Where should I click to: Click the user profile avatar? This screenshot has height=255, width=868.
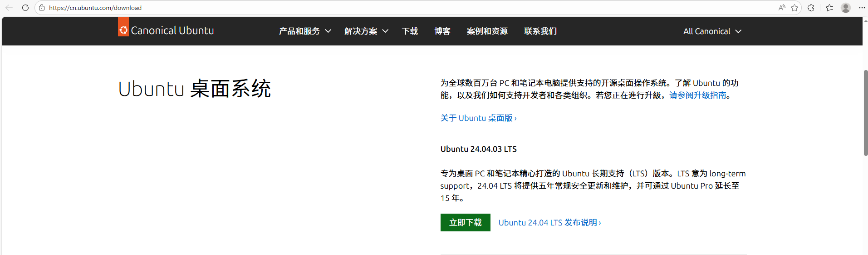click(x=846, y=8)
